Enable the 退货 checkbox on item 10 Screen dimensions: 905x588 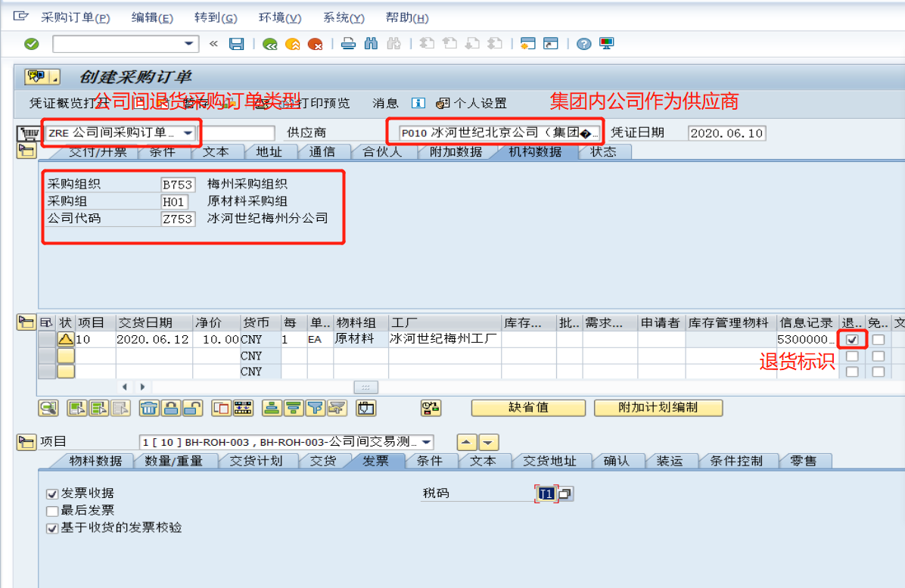851,339
